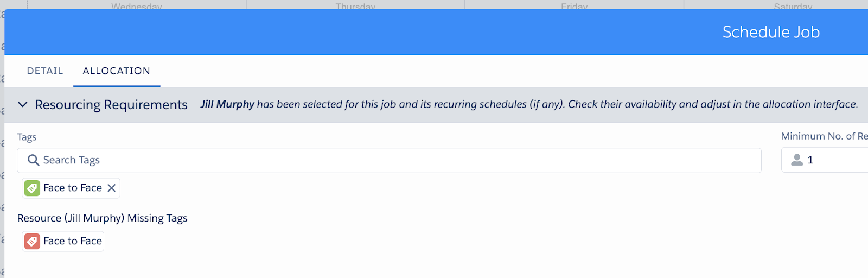Click Jill Murphy name in the notice

tap(227, 104)
